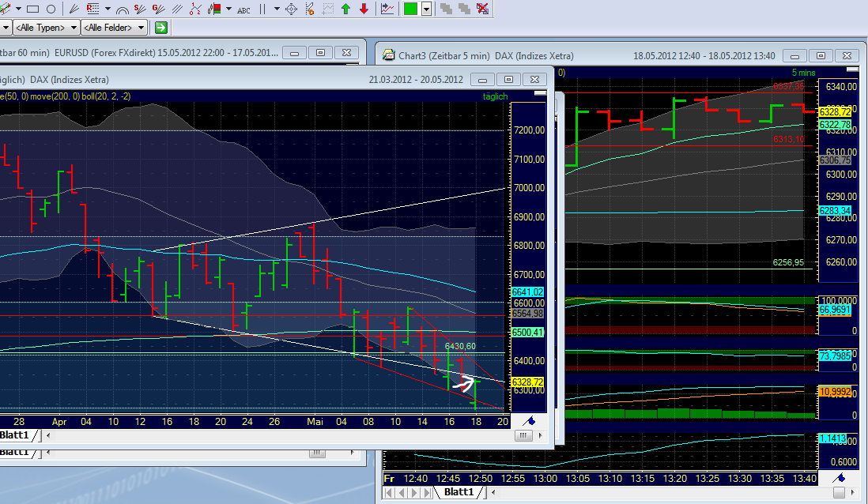Click the red down-arrow sell signal icon

click(364, 9)
